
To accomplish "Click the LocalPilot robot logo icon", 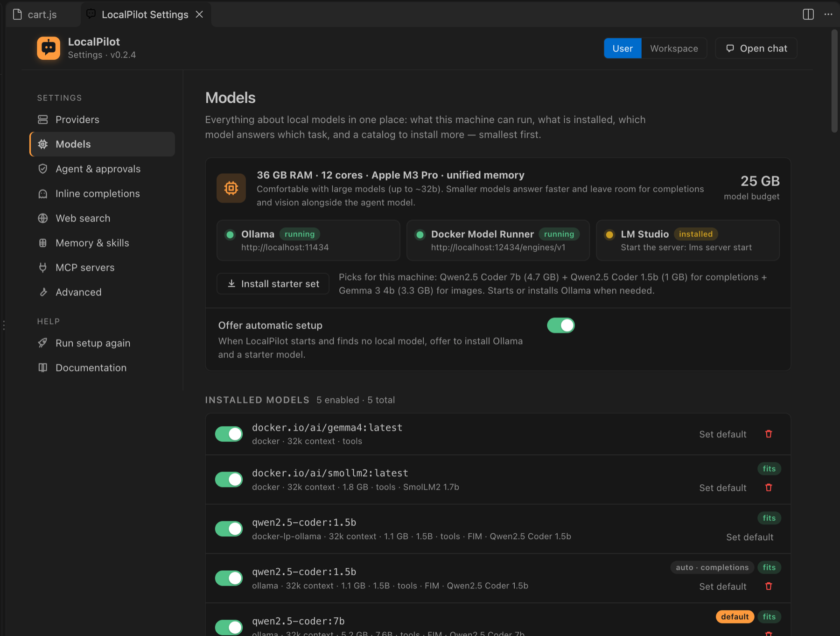I will (x=49, y=48).
